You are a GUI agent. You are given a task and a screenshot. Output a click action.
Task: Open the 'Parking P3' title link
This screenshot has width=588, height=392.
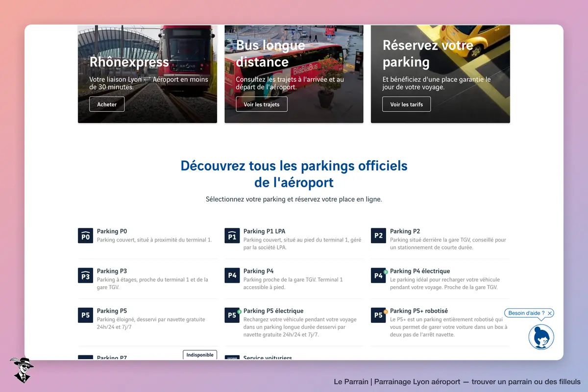pyautogui.click(x=112, y=271)
